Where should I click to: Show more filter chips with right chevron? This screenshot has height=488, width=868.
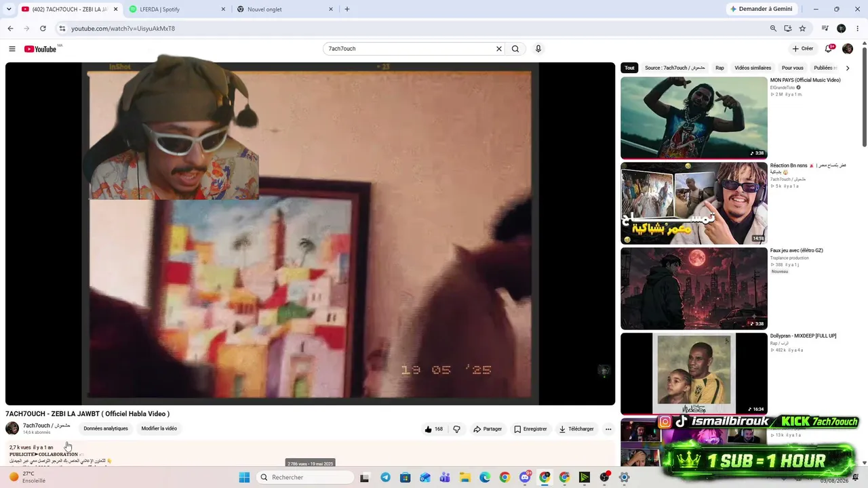(x=847, y=68)
